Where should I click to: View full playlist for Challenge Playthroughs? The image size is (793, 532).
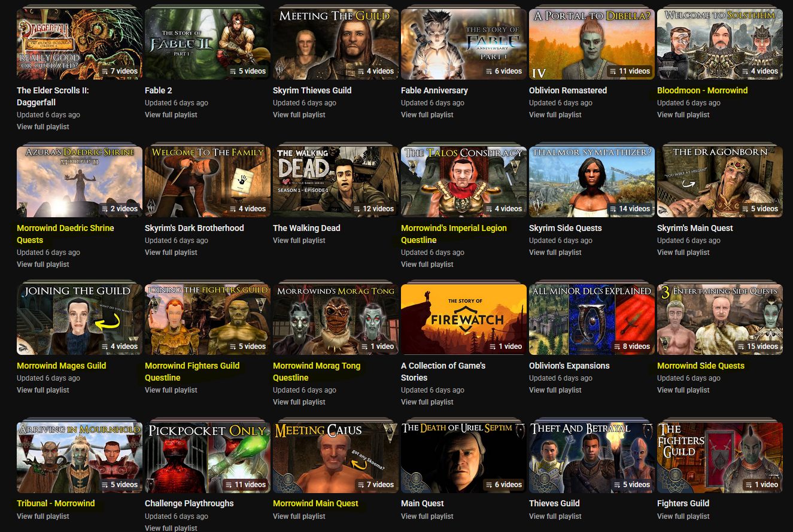[171, 528]
